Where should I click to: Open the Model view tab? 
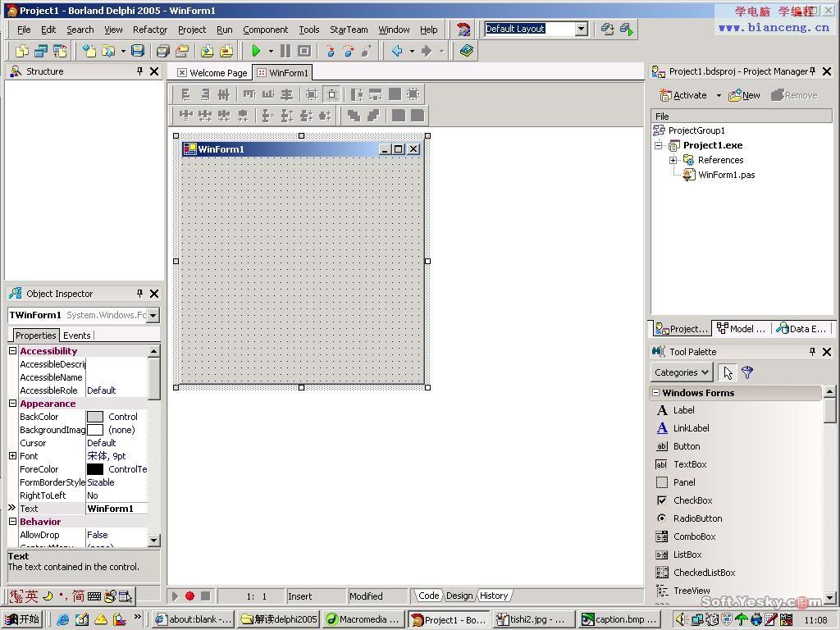742,328
